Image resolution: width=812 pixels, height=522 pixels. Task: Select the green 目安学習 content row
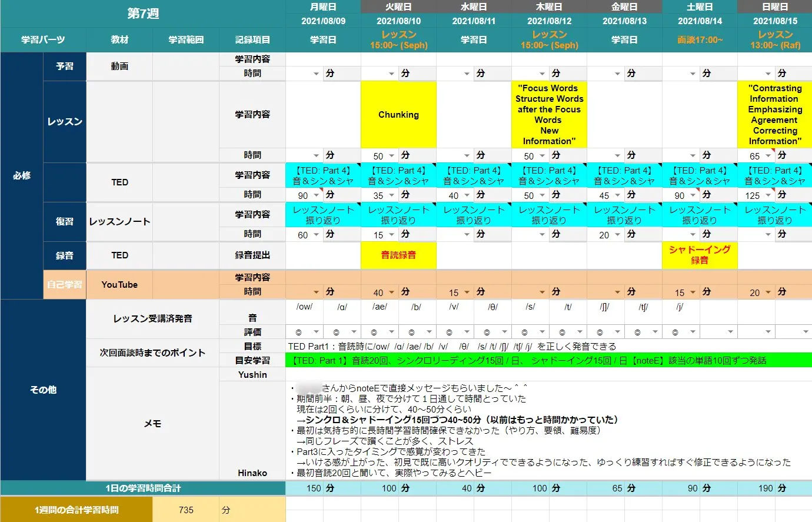tap(549, 360)
